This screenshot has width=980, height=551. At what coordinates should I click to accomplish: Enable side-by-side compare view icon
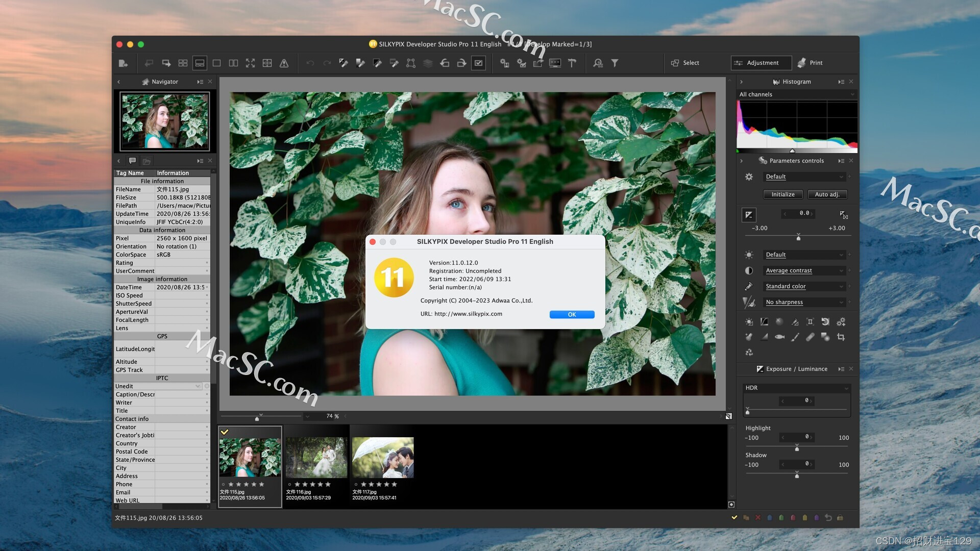pos(233,63)
